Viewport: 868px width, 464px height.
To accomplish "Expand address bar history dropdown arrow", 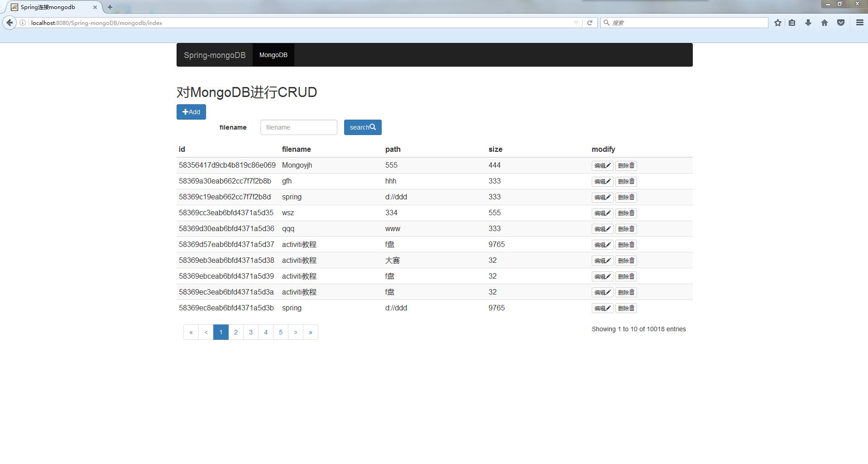I will point(576,23).
